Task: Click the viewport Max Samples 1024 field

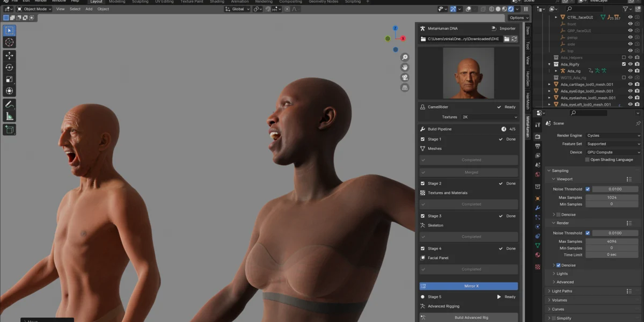Action: pos(612,197)
